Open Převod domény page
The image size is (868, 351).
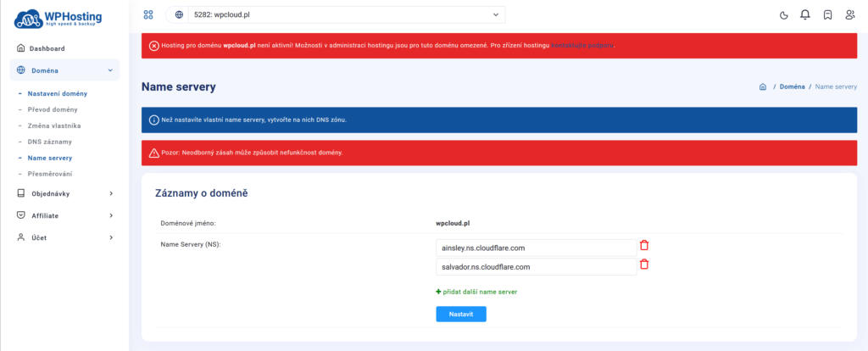coord(53,109)
